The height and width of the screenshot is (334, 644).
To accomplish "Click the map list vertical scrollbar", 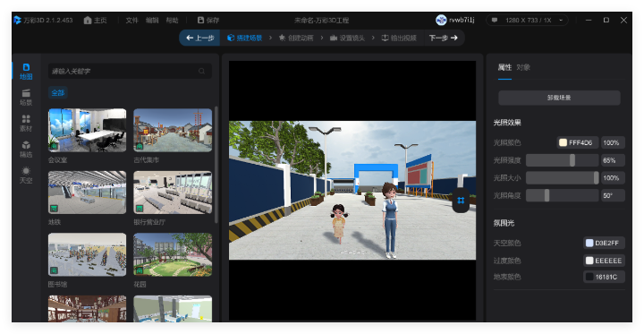I will [216, 165].
